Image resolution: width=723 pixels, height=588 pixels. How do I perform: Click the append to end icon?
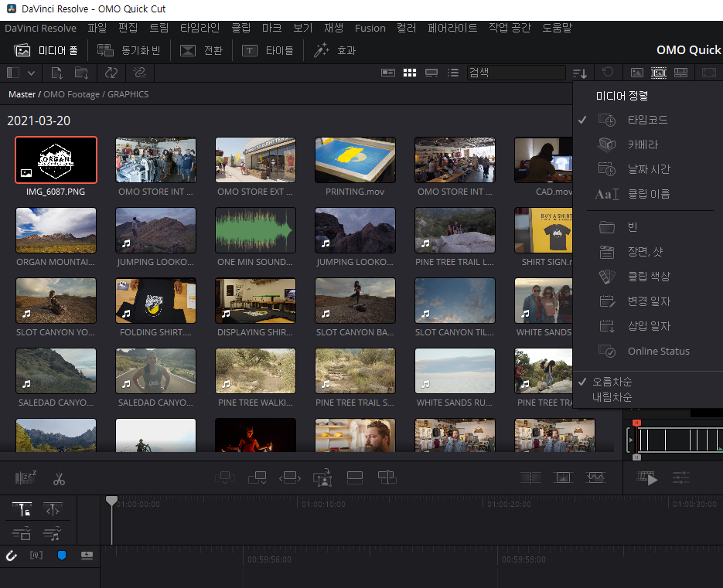point(257,478)
